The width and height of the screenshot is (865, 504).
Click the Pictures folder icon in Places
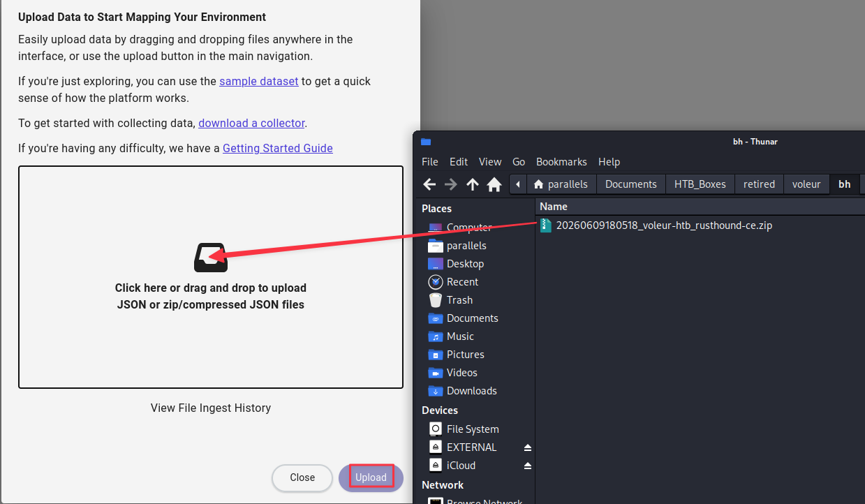435,355
